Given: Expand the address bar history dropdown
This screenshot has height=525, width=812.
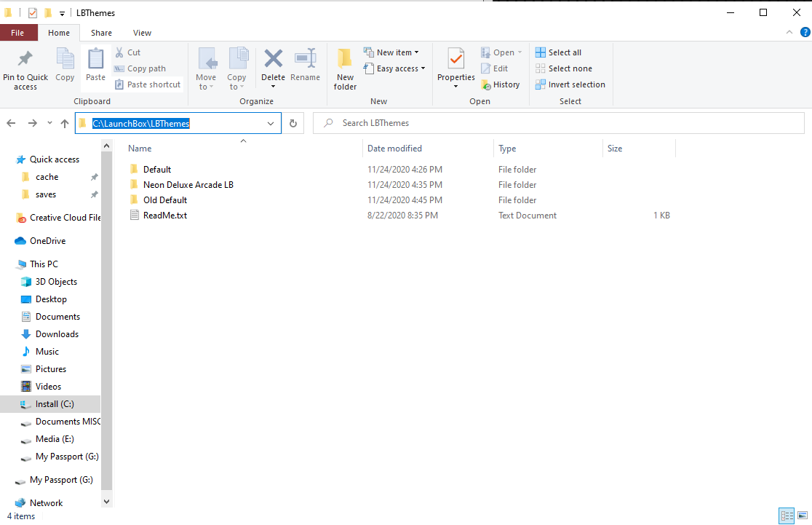Looking at the screenshot, I should pyautogui.click(x=271, y=123).
